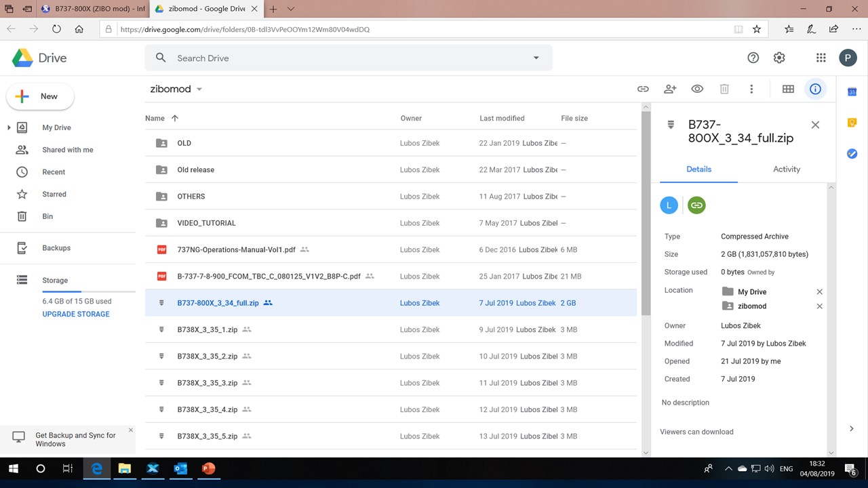Open a new browser tab
Screen dimensions: 868x488
[x=273, y=9]
